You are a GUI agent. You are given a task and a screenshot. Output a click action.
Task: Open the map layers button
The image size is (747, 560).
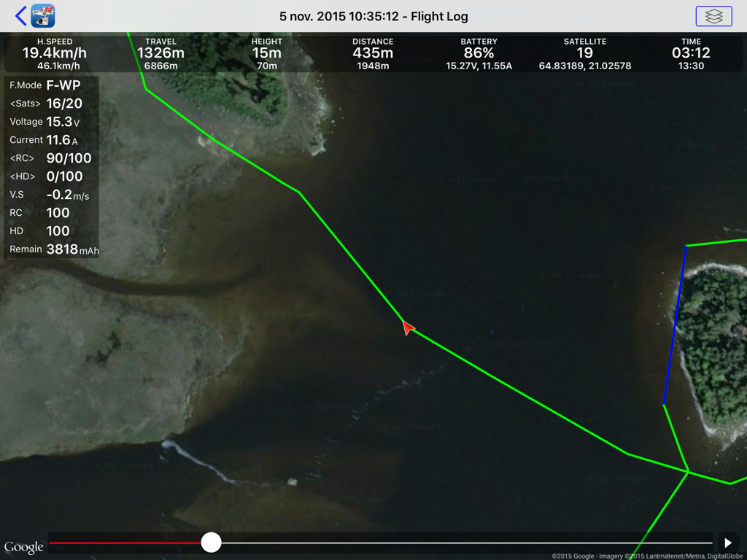tap(713, 16)
